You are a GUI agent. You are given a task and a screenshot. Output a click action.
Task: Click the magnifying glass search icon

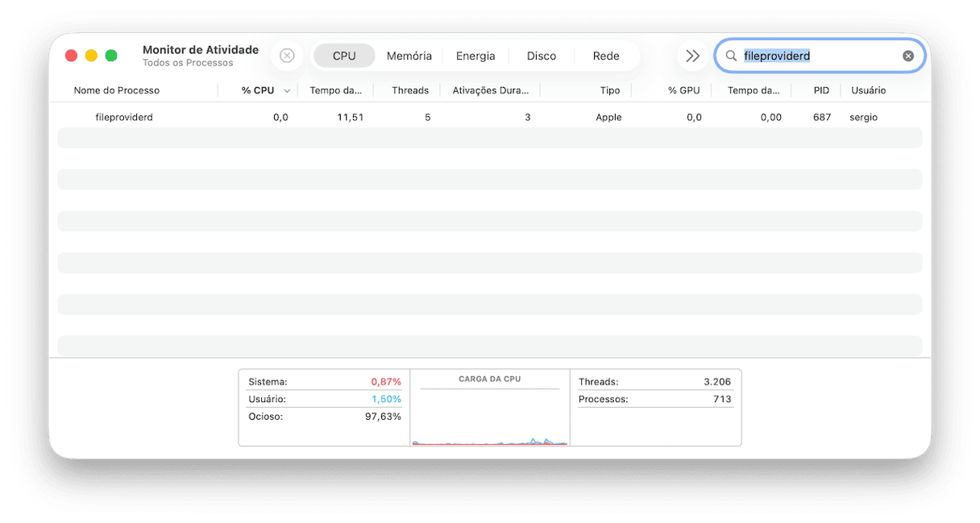coord(731,56)
